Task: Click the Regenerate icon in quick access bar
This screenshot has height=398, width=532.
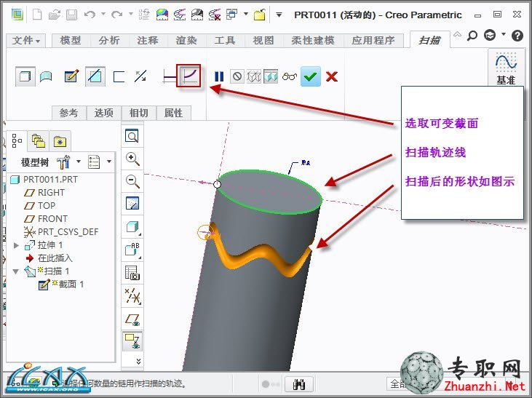Action: click(x=144, y=15)
